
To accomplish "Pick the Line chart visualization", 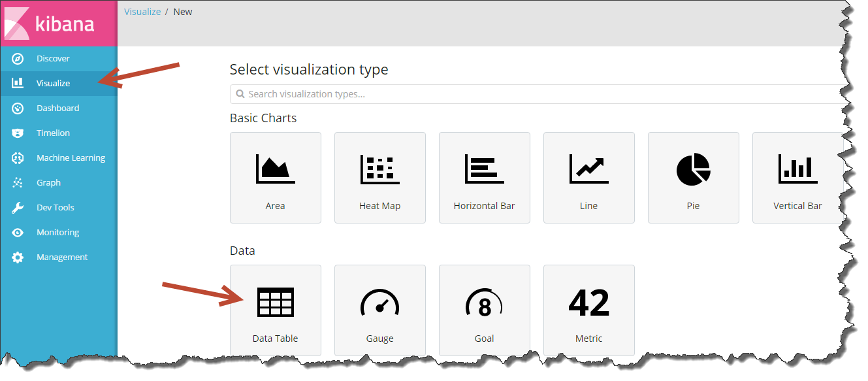I will [588, 178].
